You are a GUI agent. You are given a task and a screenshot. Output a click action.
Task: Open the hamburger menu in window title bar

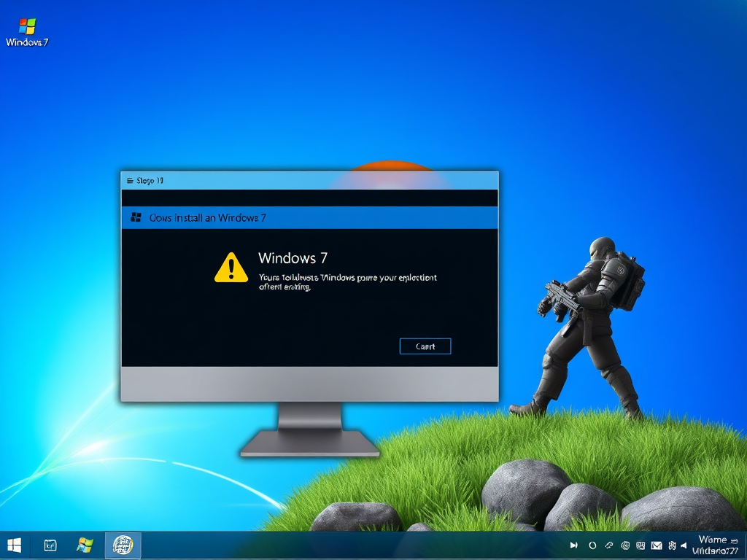coord(130,181)
